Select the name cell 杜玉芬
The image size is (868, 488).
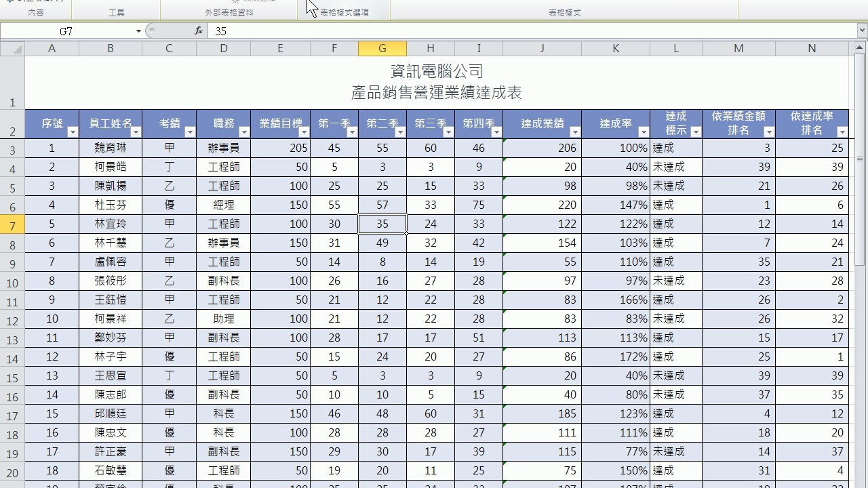pyautogui.click(x=111, y=205)
